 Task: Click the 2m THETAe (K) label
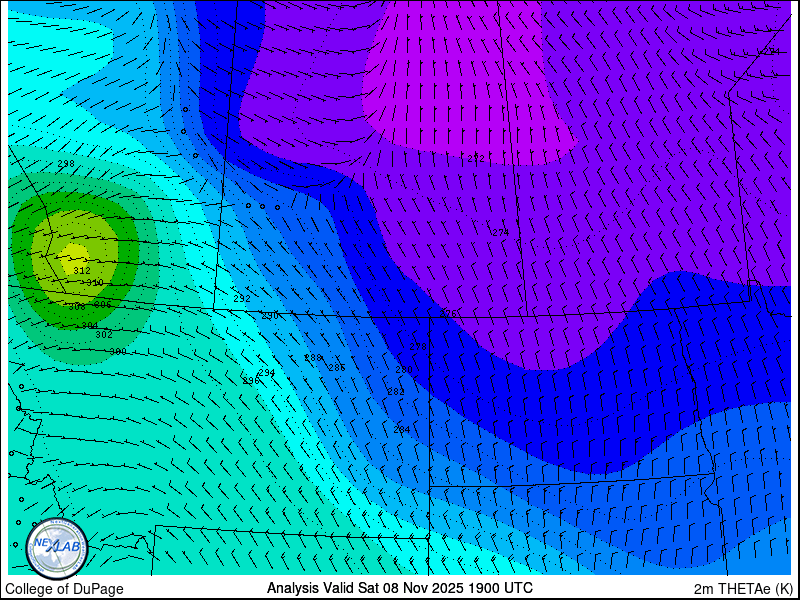(743, 589)
